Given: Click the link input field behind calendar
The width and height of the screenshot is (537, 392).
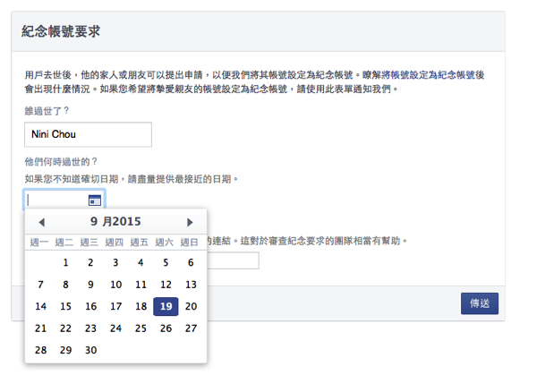Looking at the screenshot, I should (x=233, y=260).
